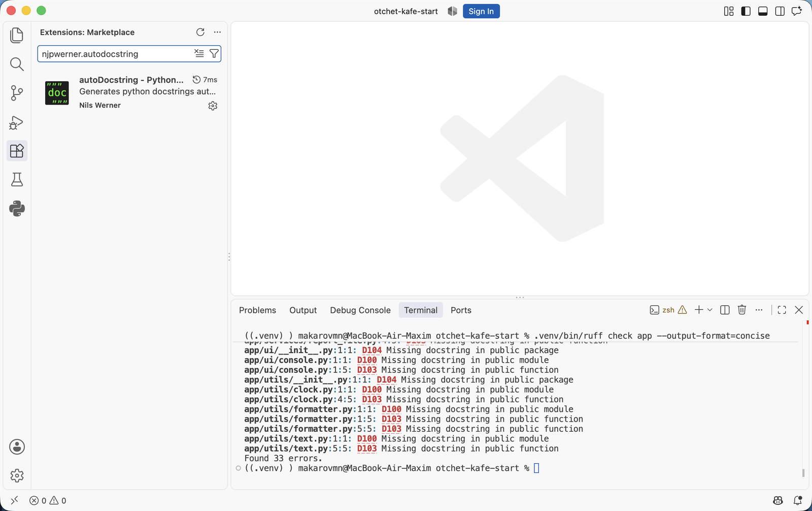
Task: Switch to the Problems tab
Action: [x=257, y=310]
